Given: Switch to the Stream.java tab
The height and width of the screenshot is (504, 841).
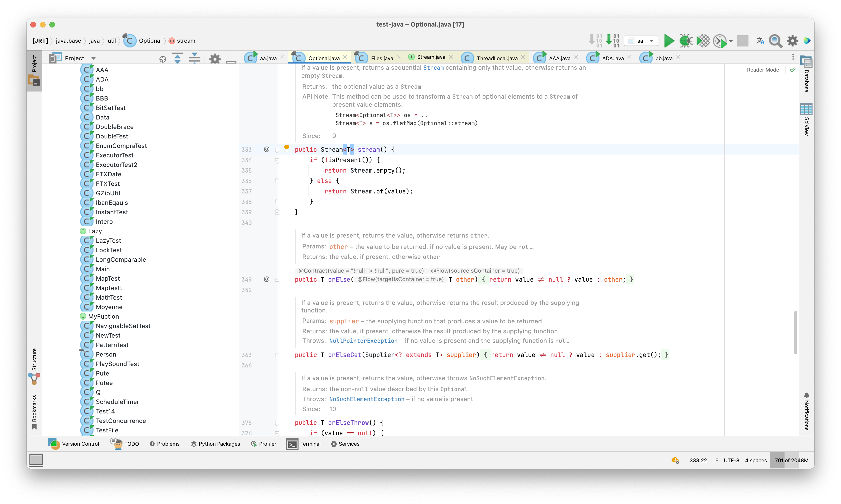Looking at the screenshot, I should tap(431, 57).
